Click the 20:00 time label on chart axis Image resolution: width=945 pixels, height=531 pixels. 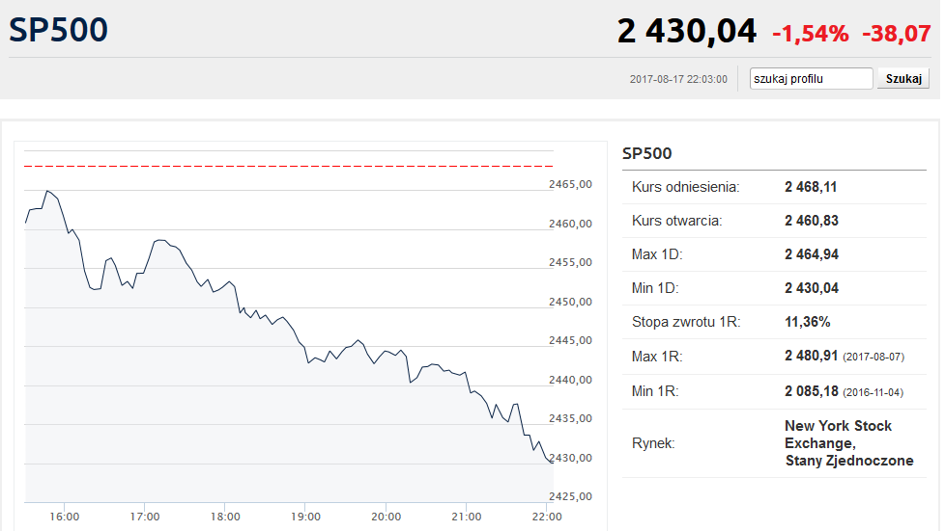[386, 516]
